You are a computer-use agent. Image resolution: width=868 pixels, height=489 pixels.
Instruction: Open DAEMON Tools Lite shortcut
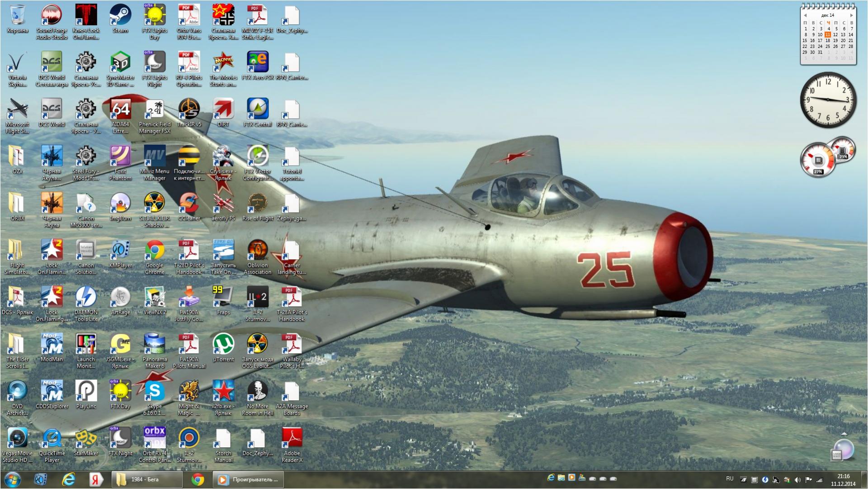pyautogui.click(x=86, y=298)
